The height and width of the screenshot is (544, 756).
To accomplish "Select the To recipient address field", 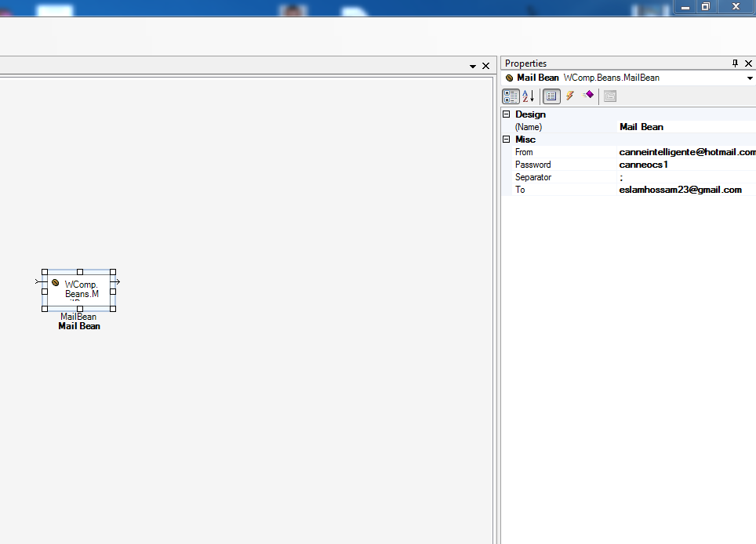I will [686, 190].
